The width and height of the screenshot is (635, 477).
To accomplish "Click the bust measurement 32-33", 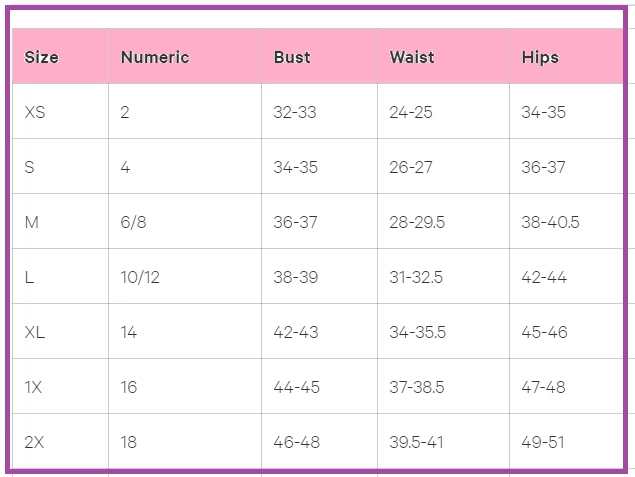I will tap(295, 112).
